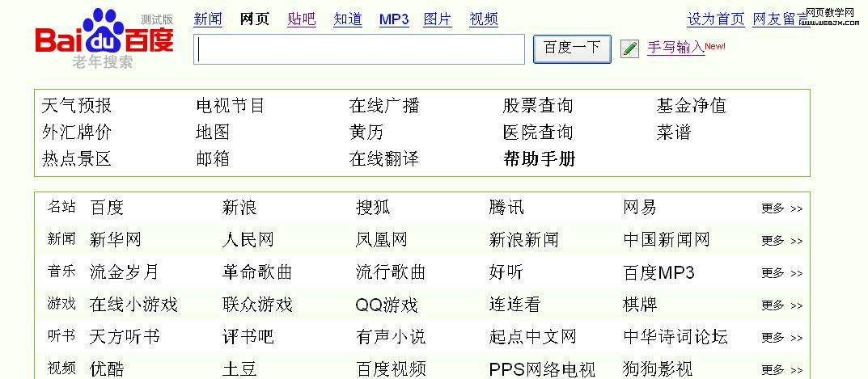
Task: Switch to the 贴吧 tab
Action: tap(301, 19)
